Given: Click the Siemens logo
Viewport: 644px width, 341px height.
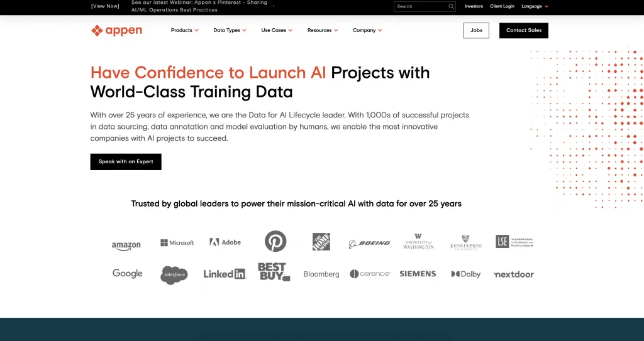Looking at the screenshot, I should (x=418, y=274).
